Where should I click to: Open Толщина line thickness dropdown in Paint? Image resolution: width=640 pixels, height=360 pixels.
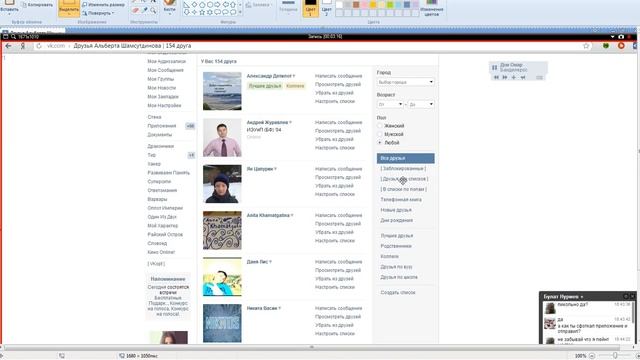click(x=288, y=7)
